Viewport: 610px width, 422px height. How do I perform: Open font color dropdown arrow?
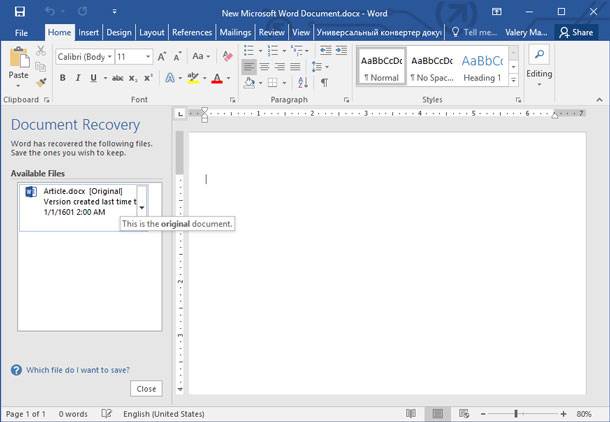[x=228, y=78]
